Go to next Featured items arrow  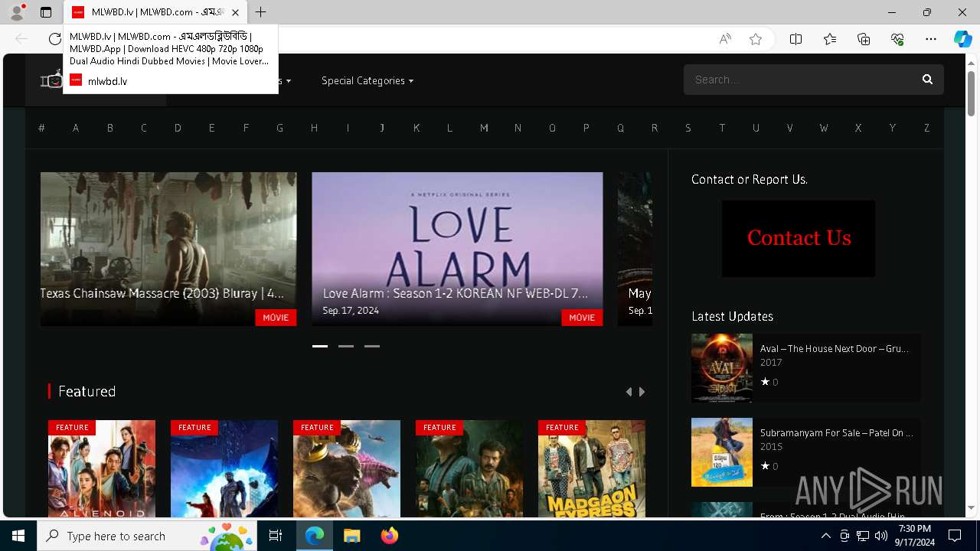pos(642,392)
